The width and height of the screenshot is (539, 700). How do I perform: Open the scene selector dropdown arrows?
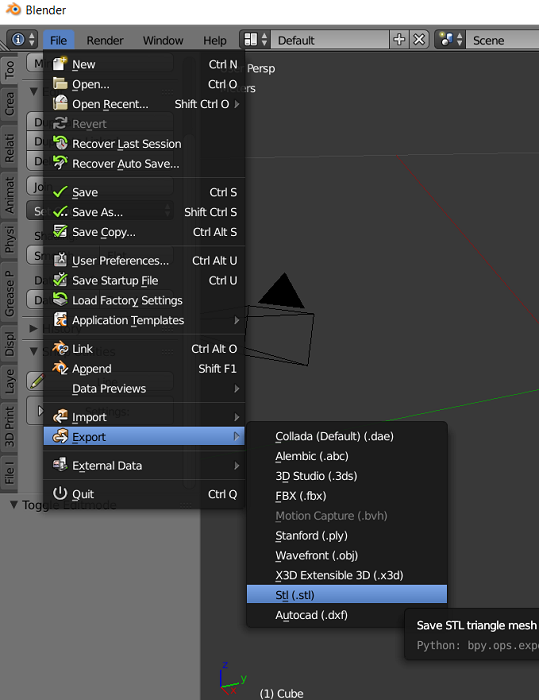pyautogui.click(x=459, y=40)
